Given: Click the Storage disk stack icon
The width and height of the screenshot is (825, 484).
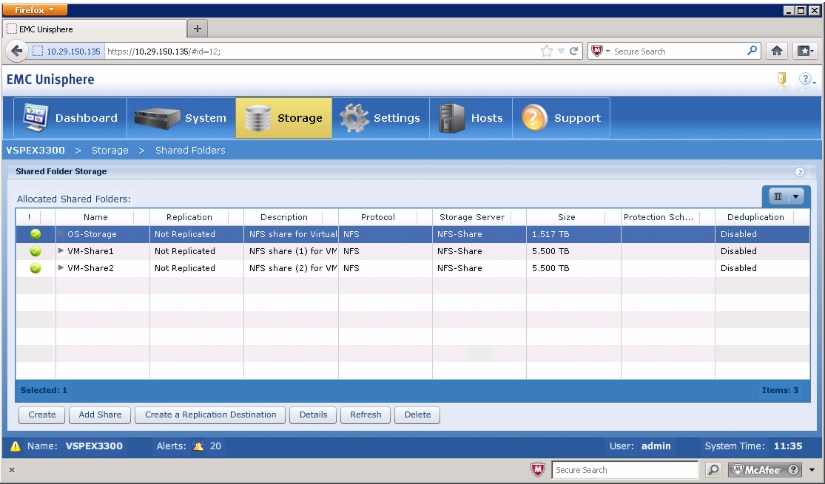Looking at the screenshot, I should (x=258, y=118).
